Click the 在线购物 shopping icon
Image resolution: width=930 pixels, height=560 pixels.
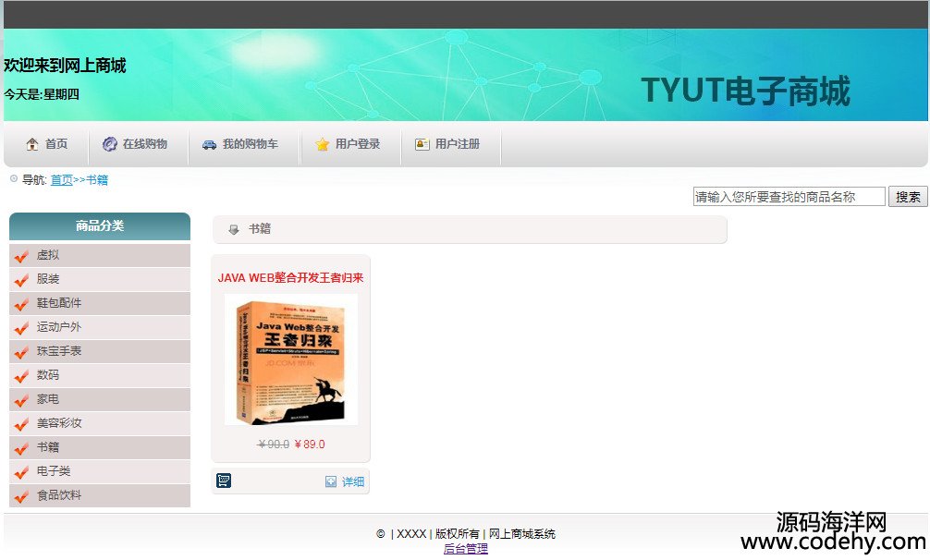pos(110,144)
